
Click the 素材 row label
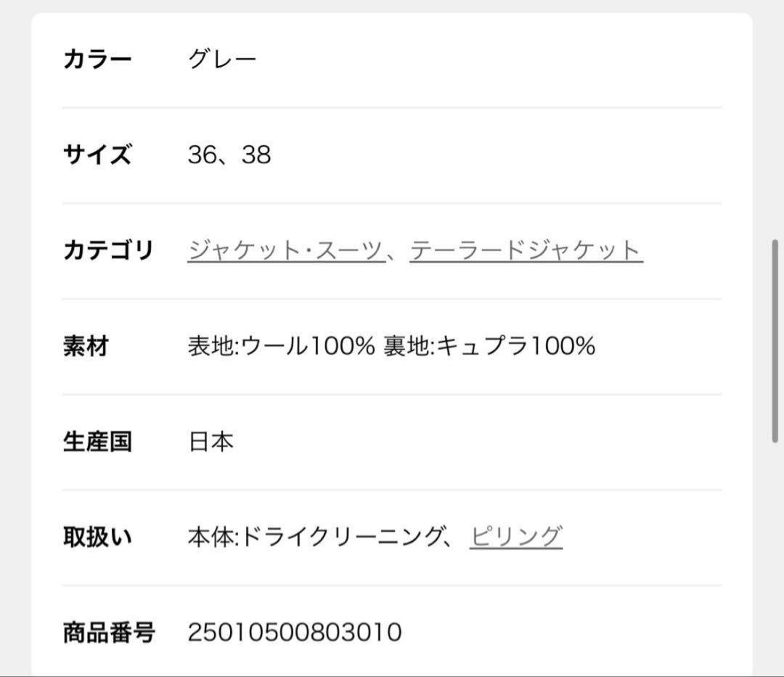point(86,347)
